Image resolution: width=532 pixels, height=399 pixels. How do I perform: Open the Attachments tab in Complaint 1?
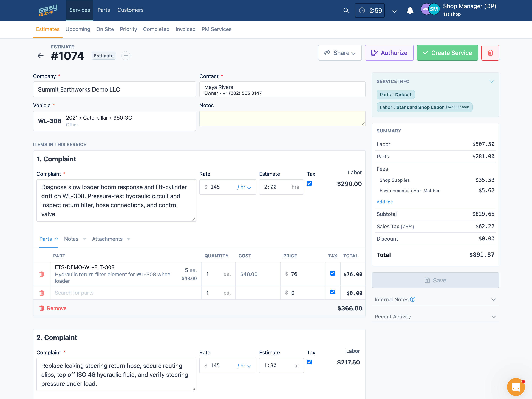[111, 239]
